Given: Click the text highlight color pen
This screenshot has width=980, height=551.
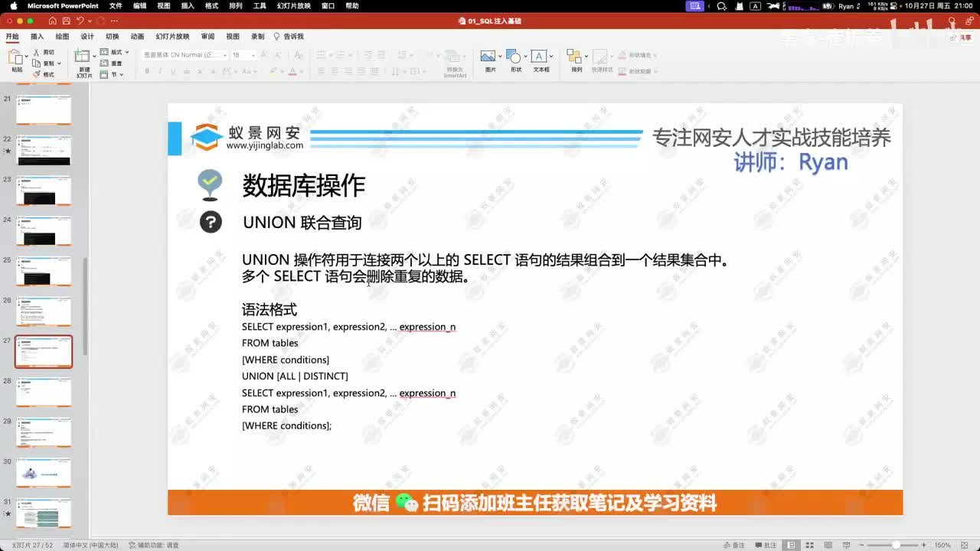Looking at the screenshot, I should (x=272, y=71).
